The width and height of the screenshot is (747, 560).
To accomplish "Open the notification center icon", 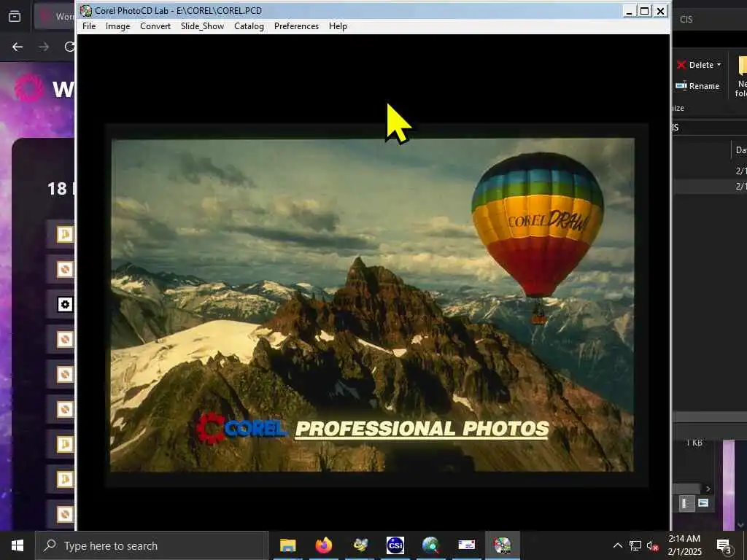I will click(724, 546).
